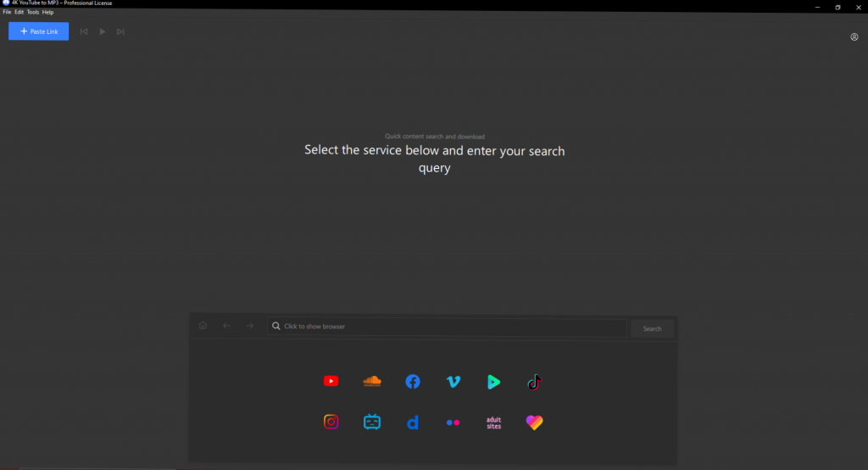Open the account profile icon
The image size is (868, 470).
tap(854, 37)
